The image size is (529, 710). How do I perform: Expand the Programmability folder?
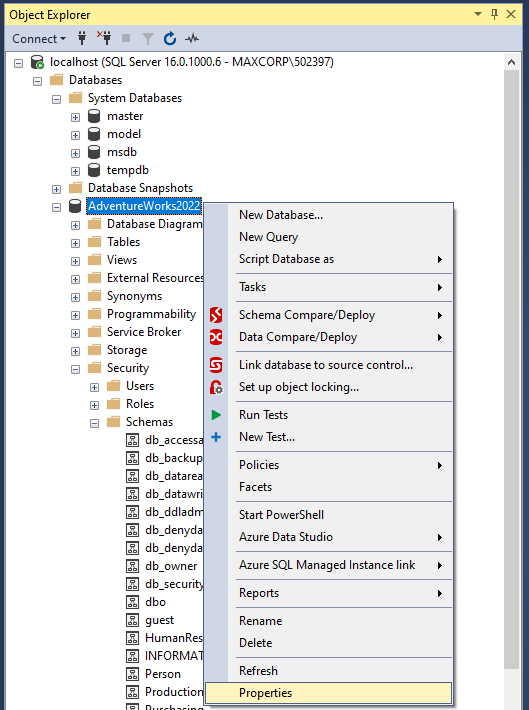(x=75, y=315)
